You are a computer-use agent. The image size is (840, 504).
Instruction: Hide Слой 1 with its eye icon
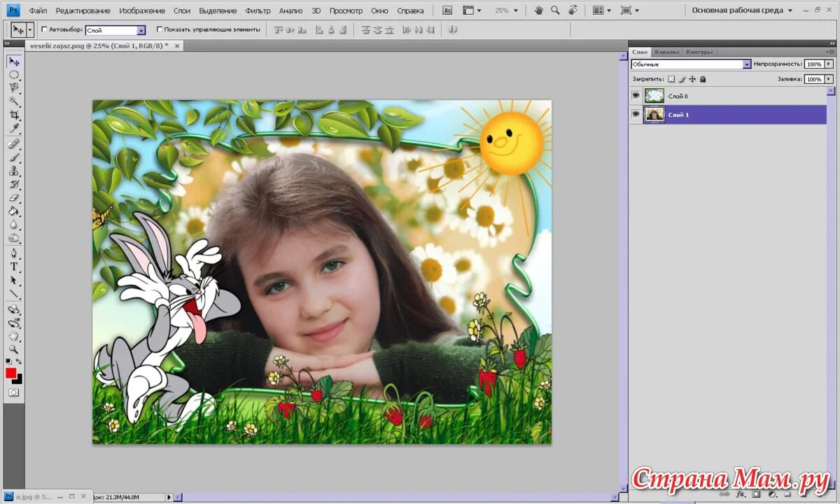(636, 114)
